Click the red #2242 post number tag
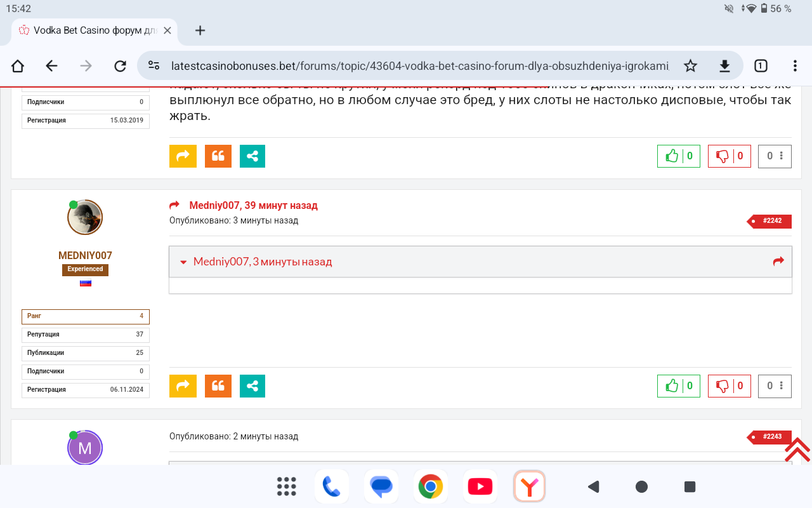812x508 pixels. (771, 221)
